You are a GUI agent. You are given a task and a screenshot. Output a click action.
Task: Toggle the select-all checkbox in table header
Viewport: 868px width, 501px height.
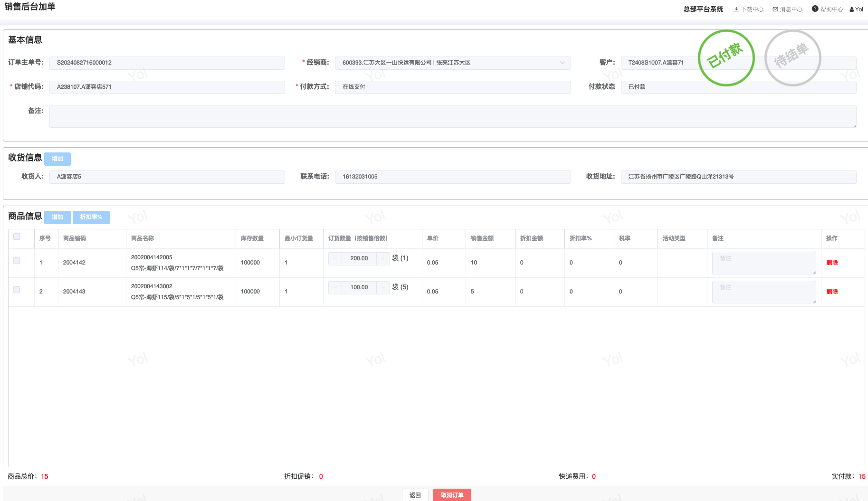coord(17,236)
